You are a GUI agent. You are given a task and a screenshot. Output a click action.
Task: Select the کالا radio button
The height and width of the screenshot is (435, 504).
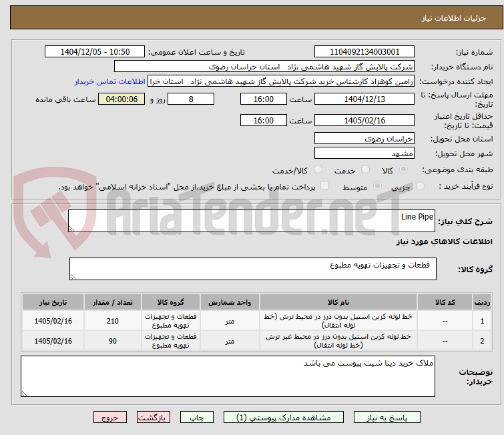pos(403,169)
